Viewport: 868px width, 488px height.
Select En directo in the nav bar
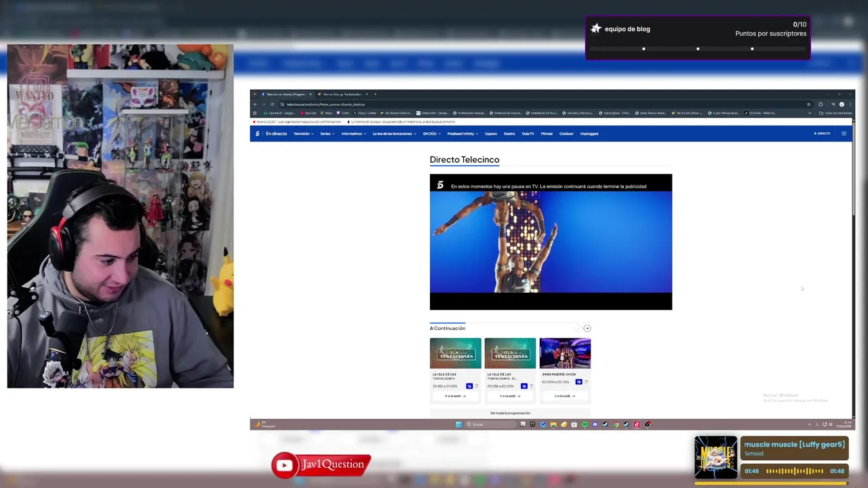coord(276,134)
